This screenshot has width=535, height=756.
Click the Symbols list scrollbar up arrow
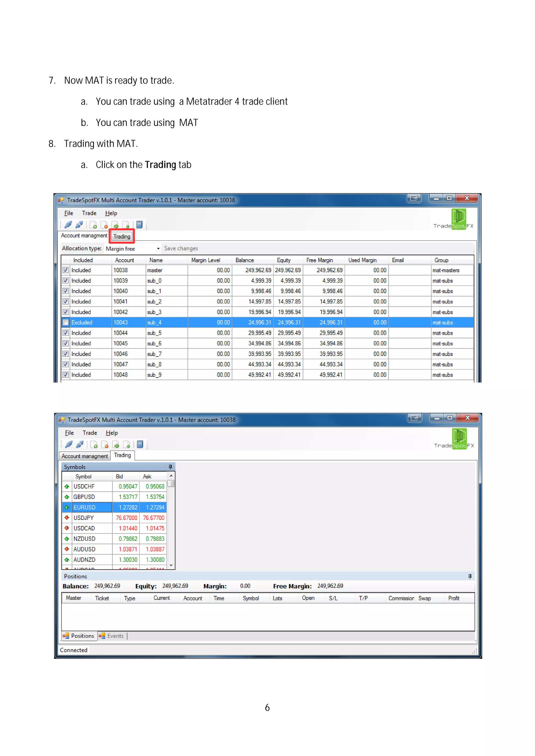click(x=171, y=476)
